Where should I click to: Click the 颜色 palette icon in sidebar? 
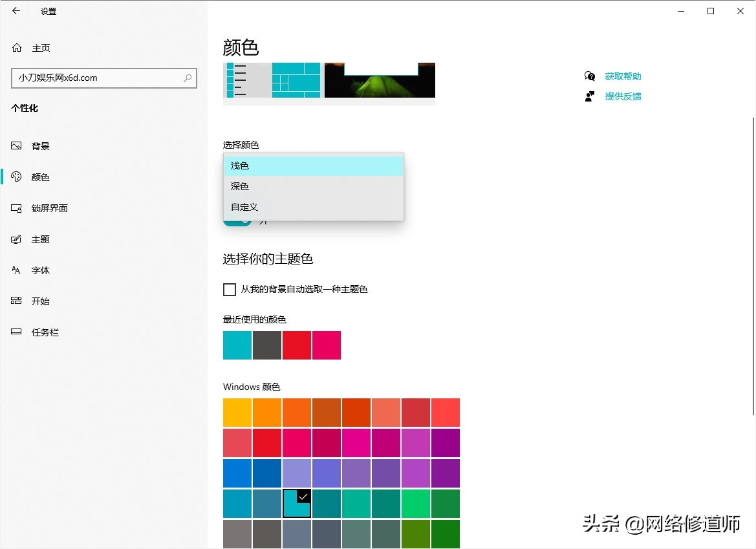(x=16, y=177)
